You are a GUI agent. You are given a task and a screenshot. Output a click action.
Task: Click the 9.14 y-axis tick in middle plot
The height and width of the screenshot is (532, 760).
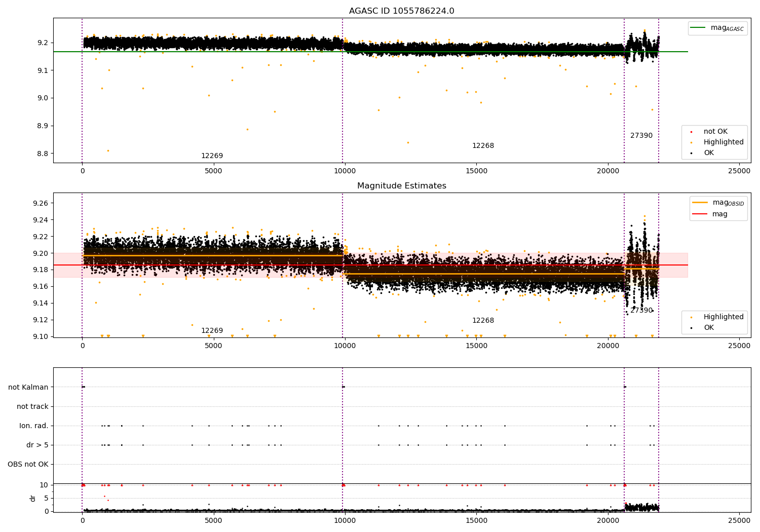coord(41,303)
